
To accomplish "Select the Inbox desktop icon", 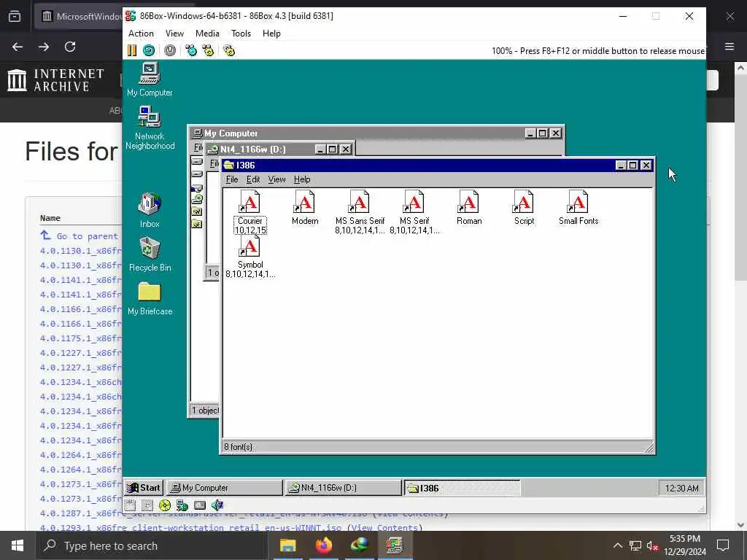I will pos(150,210).
